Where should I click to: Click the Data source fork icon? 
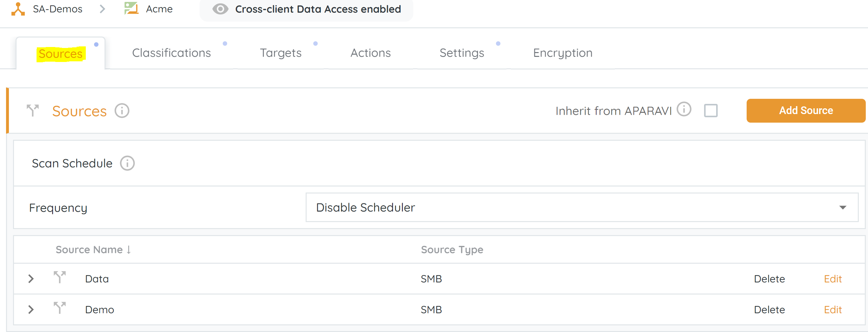(x=60, y=277)
